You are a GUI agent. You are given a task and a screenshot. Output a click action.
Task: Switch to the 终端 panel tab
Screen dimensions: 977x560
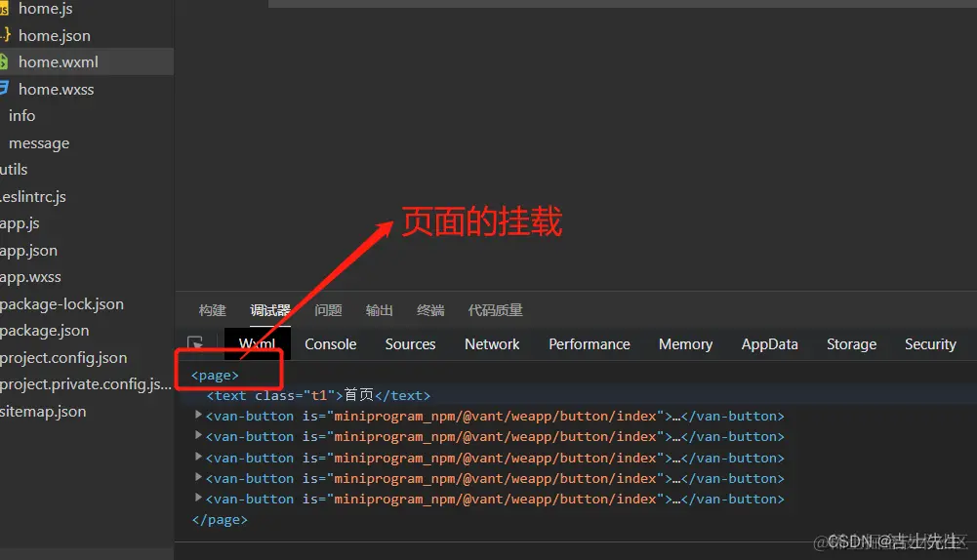pos(429,310)
